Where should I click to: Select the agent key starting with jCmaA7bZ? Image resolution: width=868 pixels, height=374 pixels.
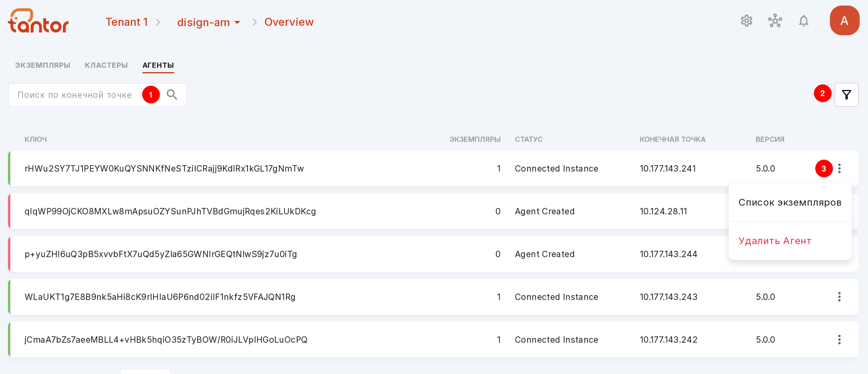(x=166, y=339)
